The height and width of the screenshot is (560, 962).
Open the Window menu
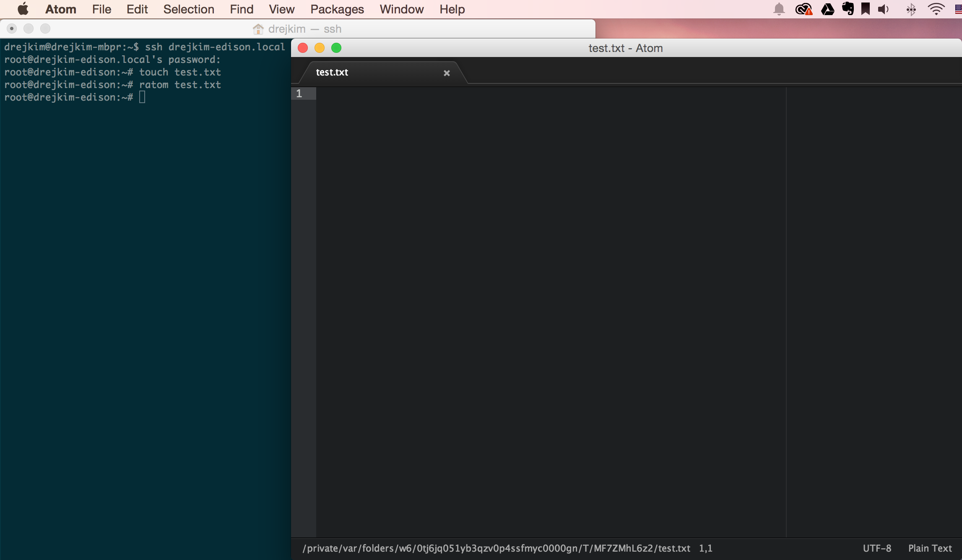[x=402, y=9]
